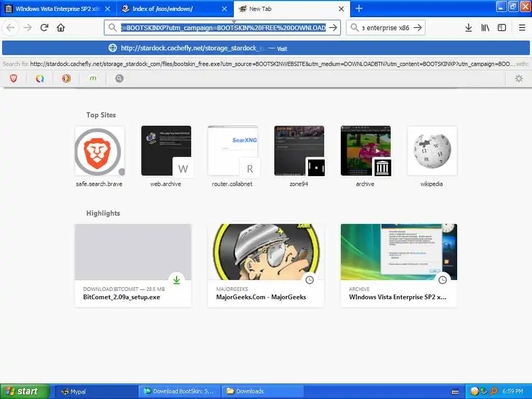532x399 pixels.
Task: Search with the Brave lion one-off engine
Action: click(x=13, y=78)
